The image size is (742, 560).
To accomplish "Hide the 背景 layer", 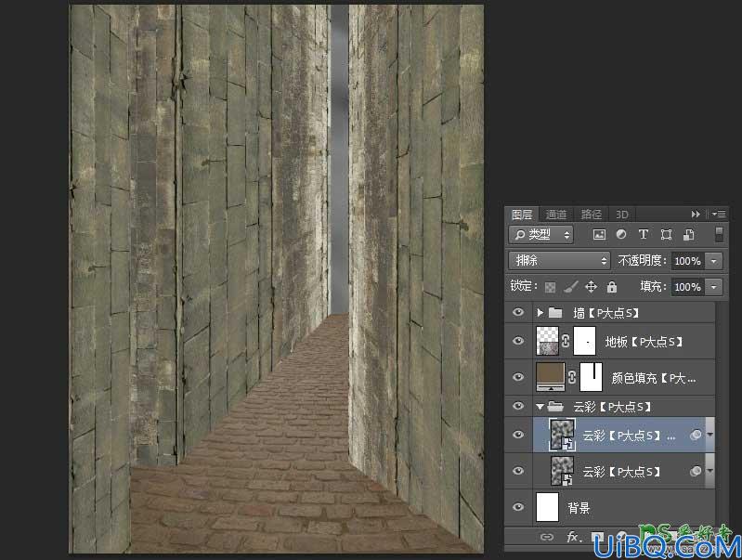I will pos(518,507).
